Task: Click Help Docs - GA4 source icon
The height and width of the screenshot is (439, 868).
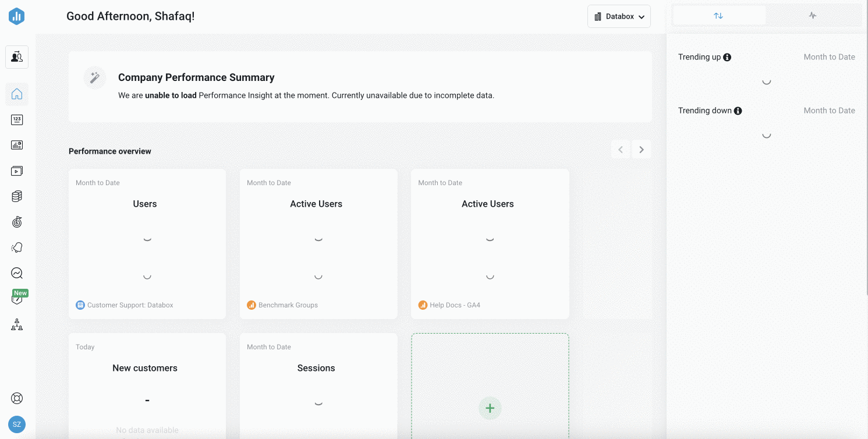Action: tap(423, 305)
